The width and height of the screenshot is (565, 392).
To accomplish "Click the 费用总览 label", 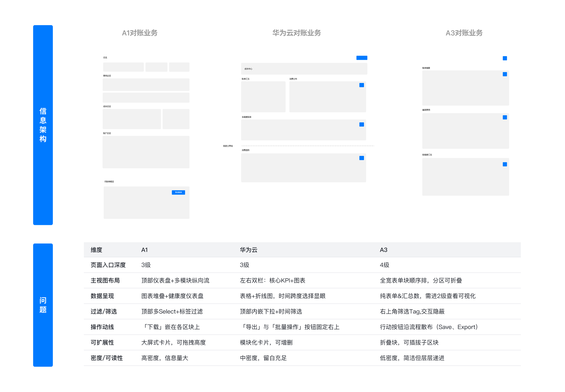I will pyautogui.click(x=107, y=76).
